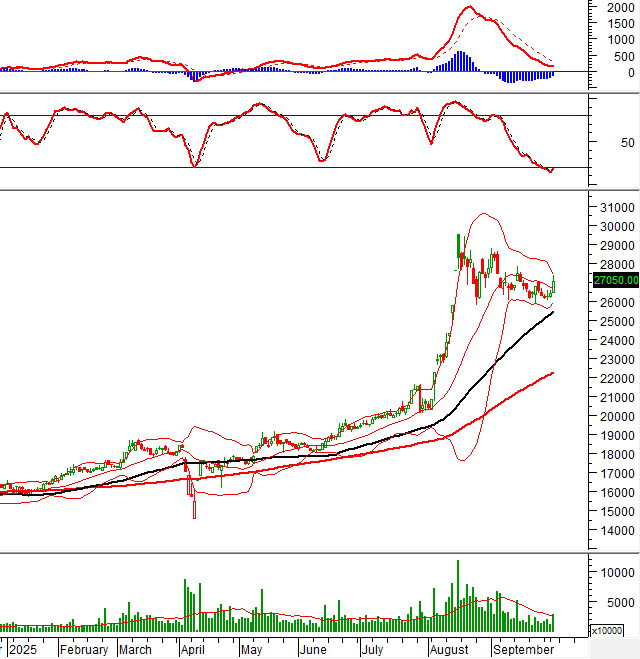
Task: Click the 14000 price axis label
Action: tap(612, 531)
